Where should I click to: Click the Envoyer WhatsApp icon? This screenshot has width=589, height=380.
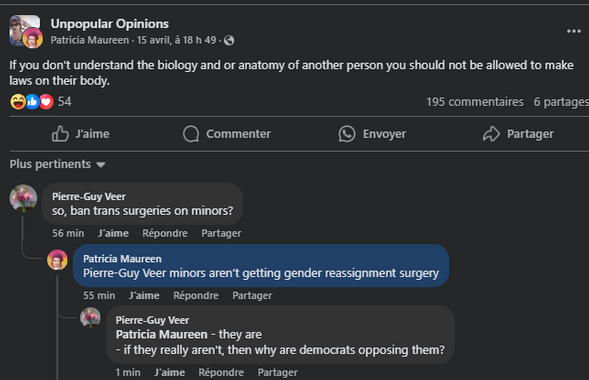(x=347, y=134)
